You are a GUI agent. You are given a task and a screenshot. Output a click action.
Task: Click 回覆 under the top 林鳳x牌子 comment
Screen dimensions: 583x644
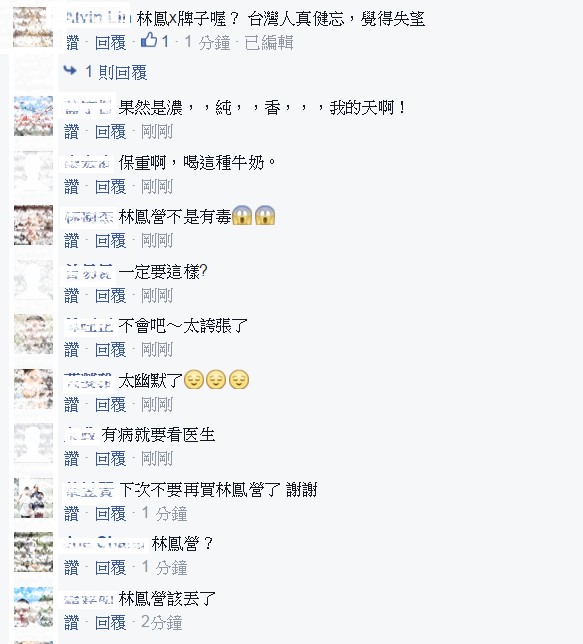pos(111,43)
